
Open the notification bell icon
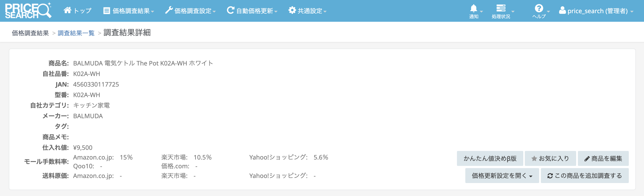click(473, 9)
